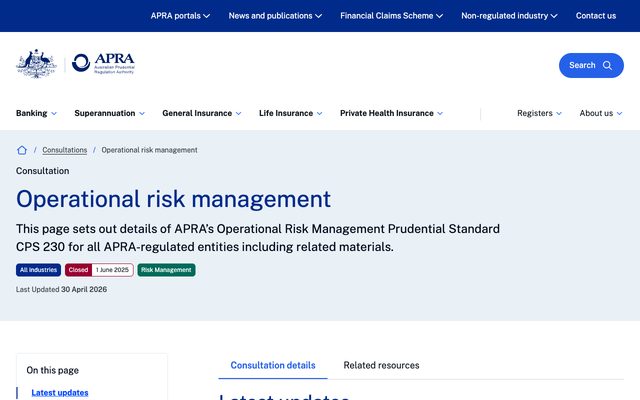640x400 pixels.
Task: Go to Consultations breadcrumb link
Action: 64,150
